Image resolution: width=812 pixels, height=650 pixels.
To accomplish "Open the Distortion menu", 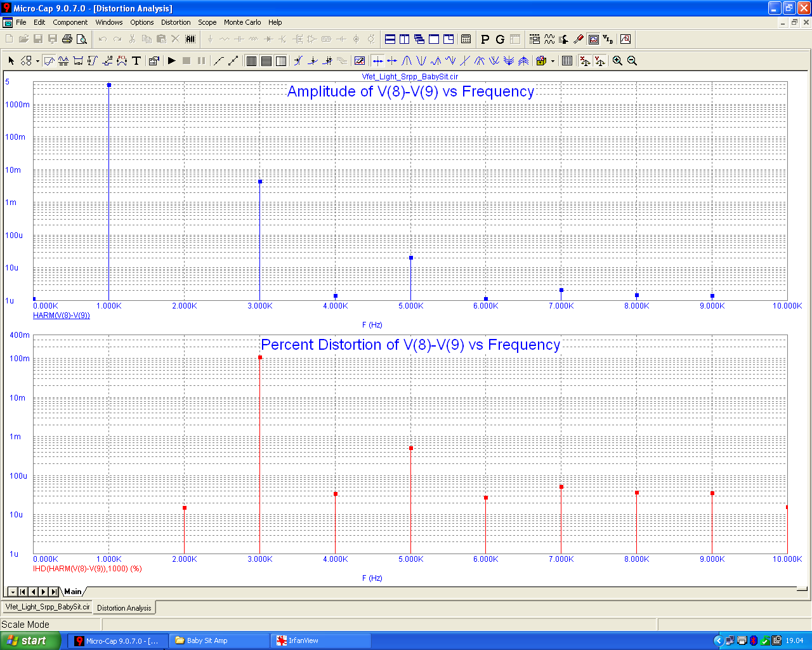I will click(x=176, y=22).
